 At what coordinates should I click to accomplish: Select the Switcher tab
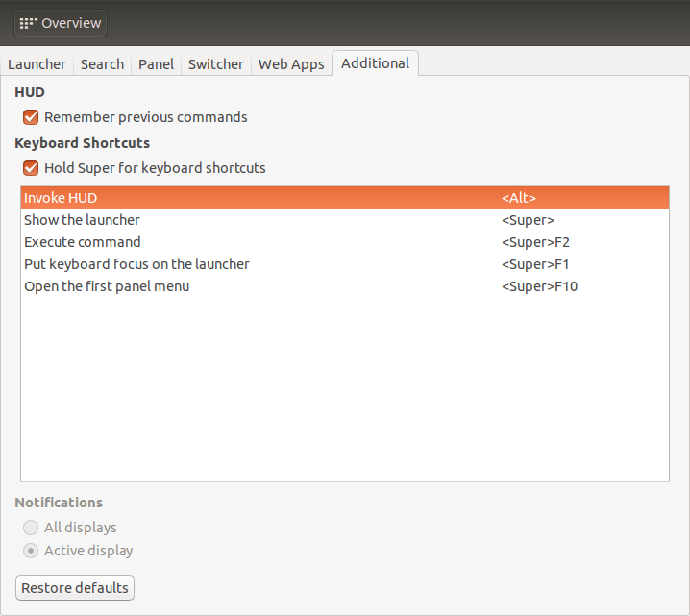(x=216, y=64)
